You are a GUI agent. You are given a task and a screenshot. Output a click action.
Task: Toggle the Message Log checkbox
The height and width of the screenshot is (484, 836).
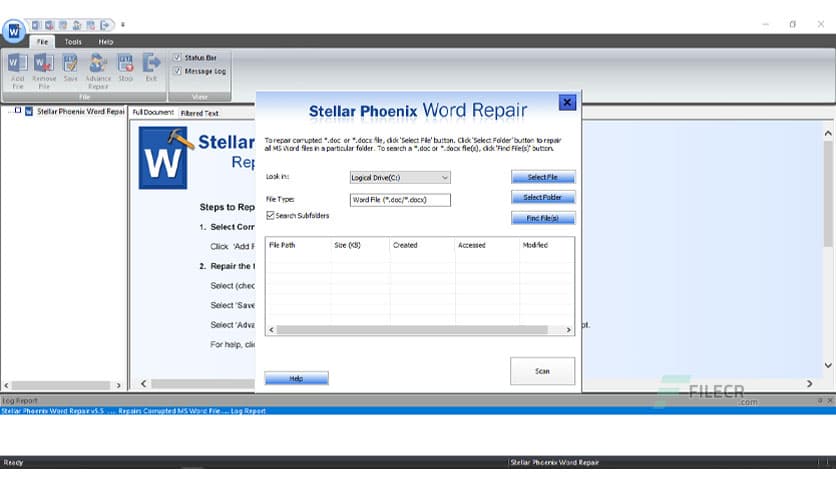coord(177,70)
